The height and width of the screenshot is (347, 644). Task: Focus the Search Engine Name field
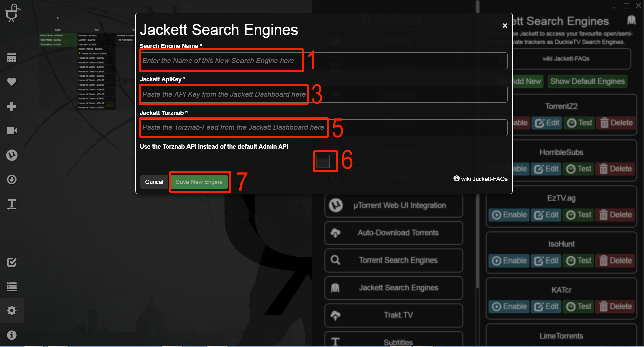coord(323,61)
